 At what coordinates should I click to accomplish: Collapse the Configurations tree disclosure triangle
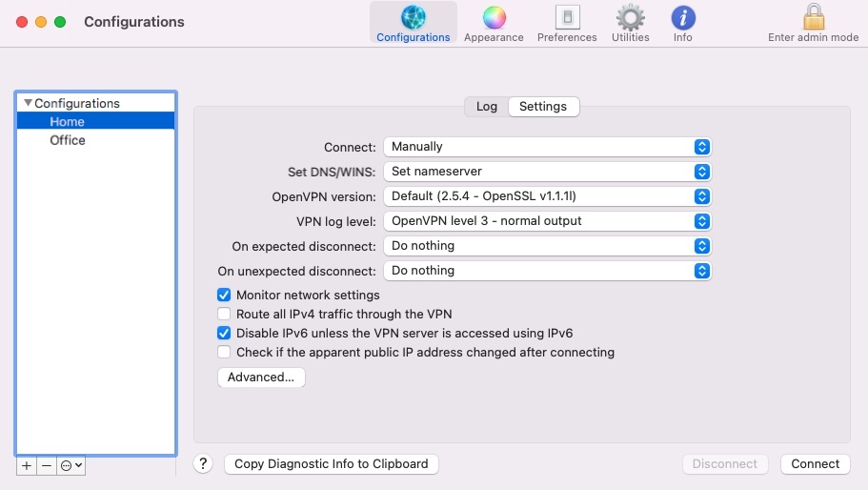point(28,103)
